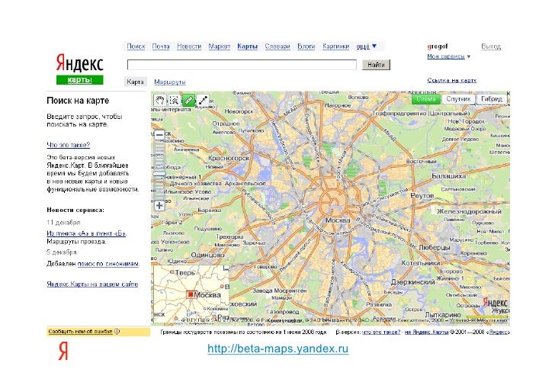Image resolution: width=555 pixels, height=392 pixels.
Task: Click the Новости сервиса: heading
Action: pos(75,210)
